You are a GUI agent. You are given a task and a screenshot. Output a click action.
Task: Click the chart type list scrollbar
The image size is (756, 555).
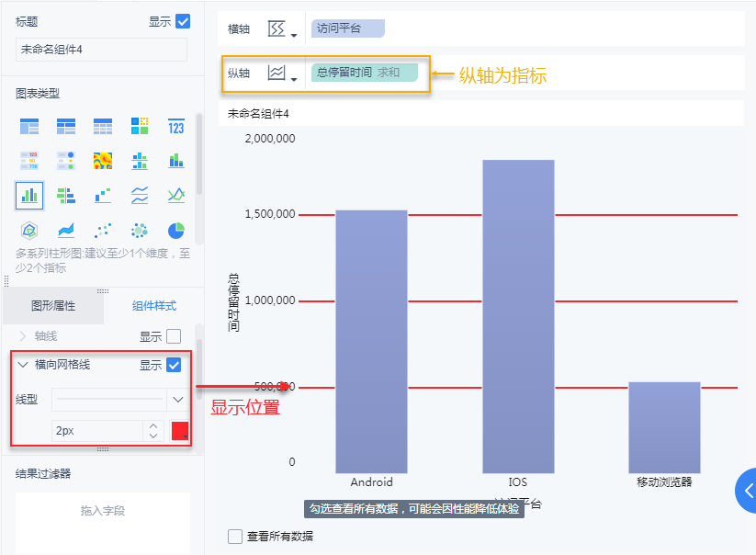pos(198,154)
